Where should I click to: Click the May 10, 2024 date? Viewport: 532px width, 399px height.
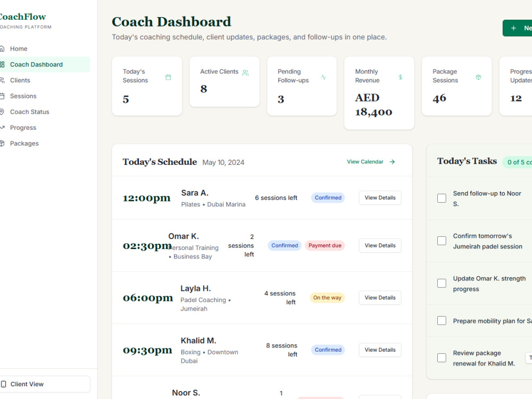click(223, 162)
